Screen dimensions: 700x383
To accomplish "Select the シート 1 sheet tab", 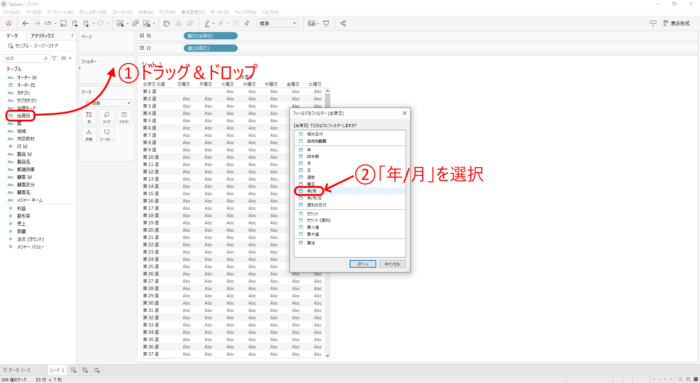I will coord(57,370).
